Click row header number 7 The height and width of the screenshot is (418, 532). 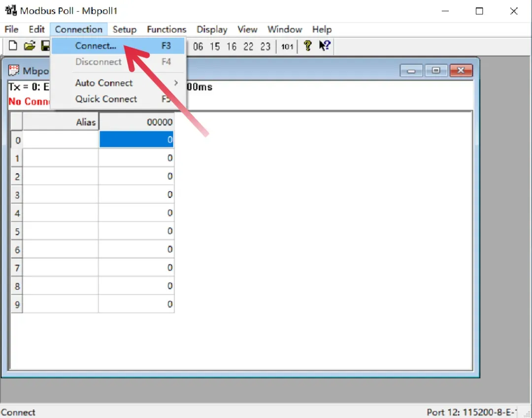(17, 268)
